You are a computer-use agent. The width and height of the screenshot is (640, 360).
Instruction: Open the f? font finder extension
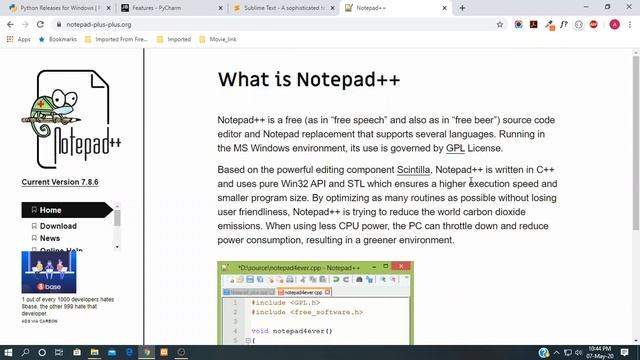(x=564, y=24)
